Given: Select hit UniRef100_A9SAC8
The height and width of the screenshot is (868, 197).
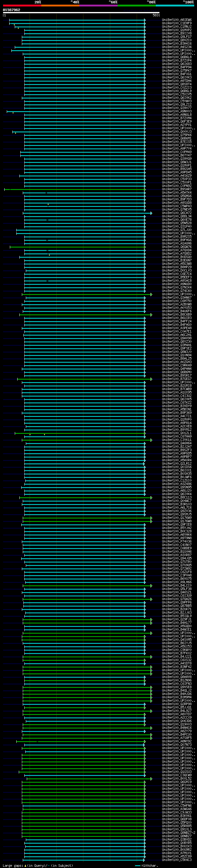Looking at the screenshot, I should point(177,281).
